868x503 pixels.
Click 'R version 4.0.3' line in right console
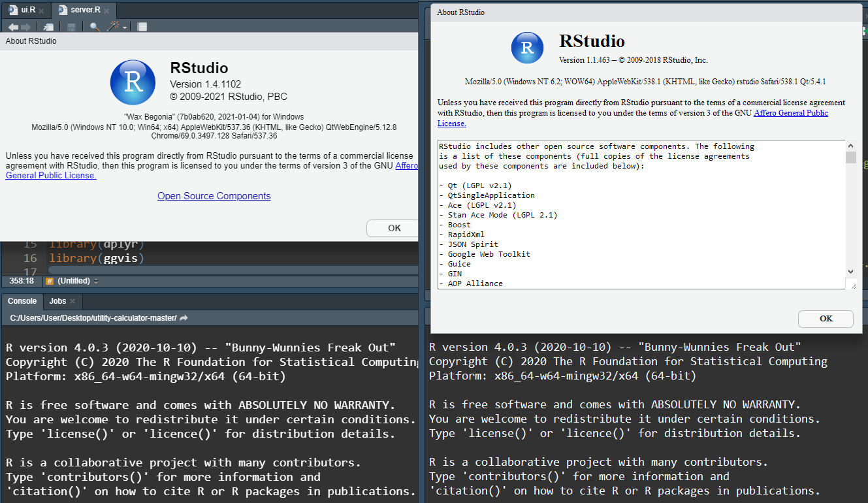pos(615,347)
